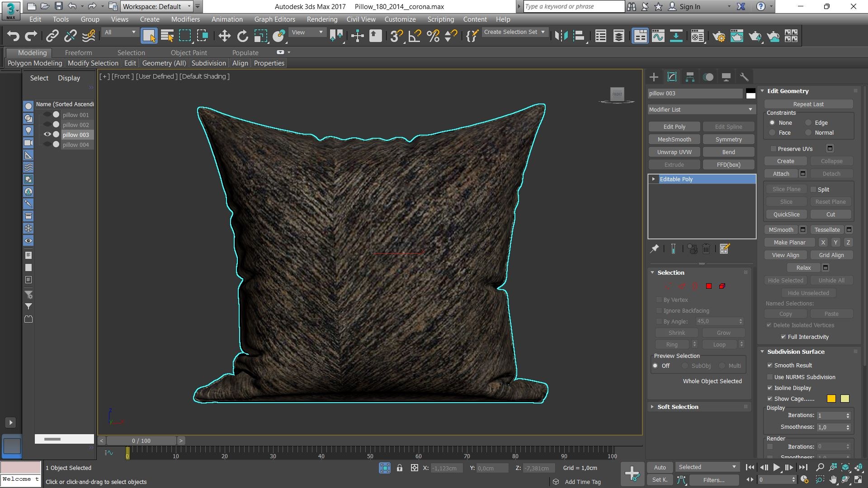Open the Select by Name list
868x488 pixels.
(x=167, y=36)
